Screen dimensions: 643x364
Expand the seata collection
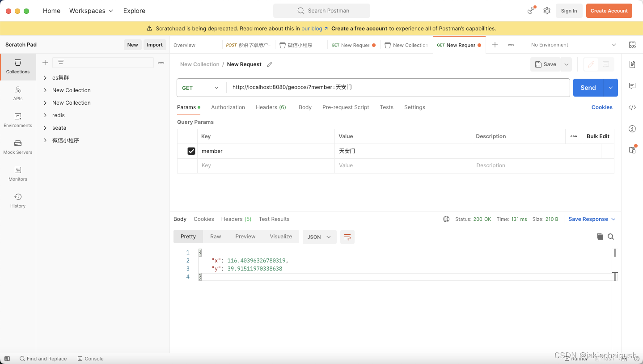[x=45, y=128]
